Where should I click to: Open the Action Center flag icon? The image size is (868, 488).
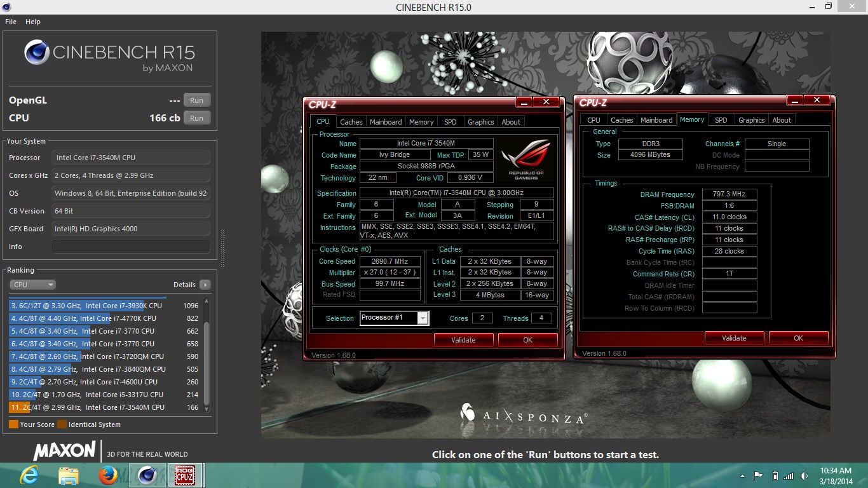pos(758,475)
